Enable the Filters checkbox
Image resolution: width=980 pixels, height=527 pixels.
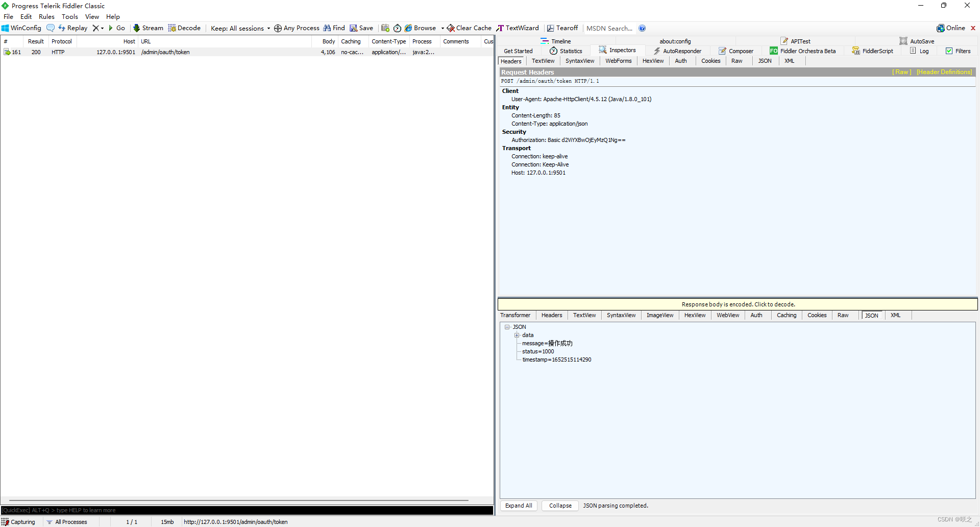(x=950, y=51)
